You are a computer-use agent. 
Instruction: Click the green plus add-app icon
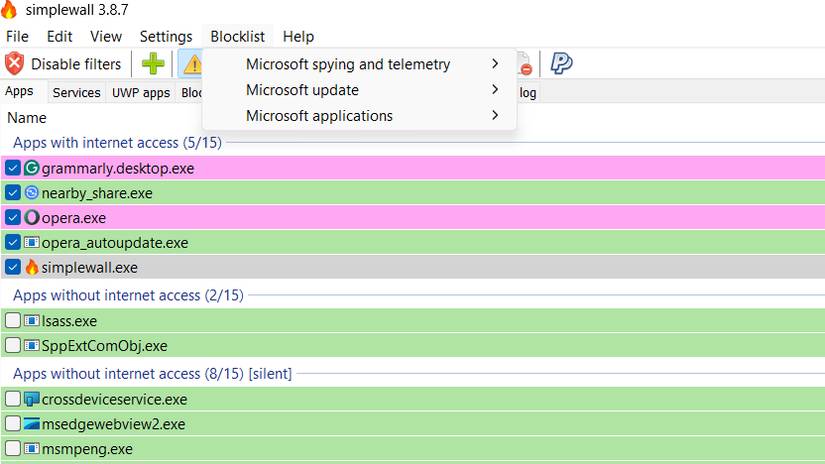pyautogui.click(x=153, y=64)
